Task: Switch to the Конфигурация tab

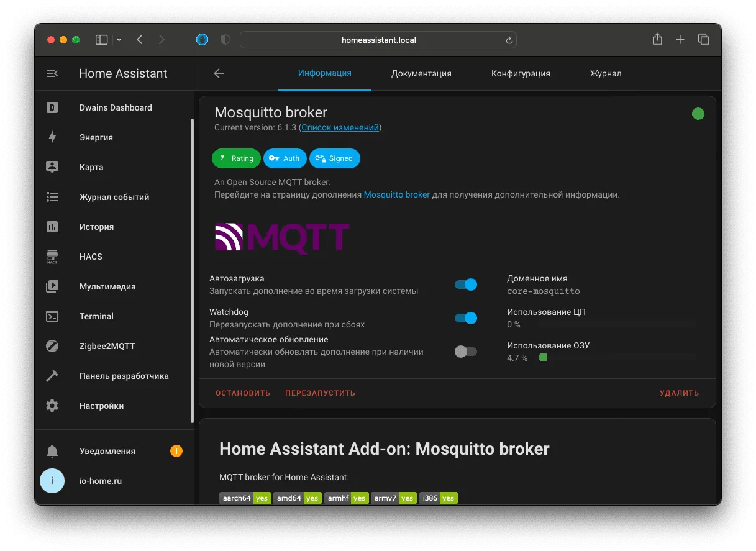Action: point(521,73)
